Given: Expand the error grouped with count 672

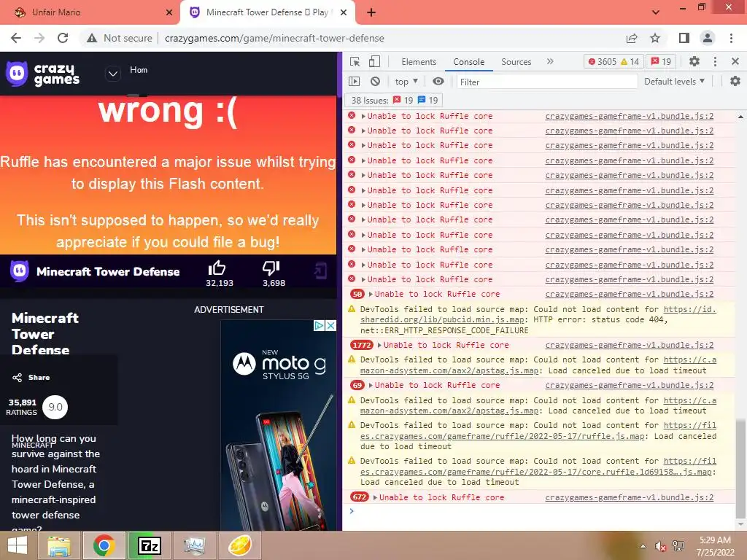Looking at the screenshot, I should (376, 497).
